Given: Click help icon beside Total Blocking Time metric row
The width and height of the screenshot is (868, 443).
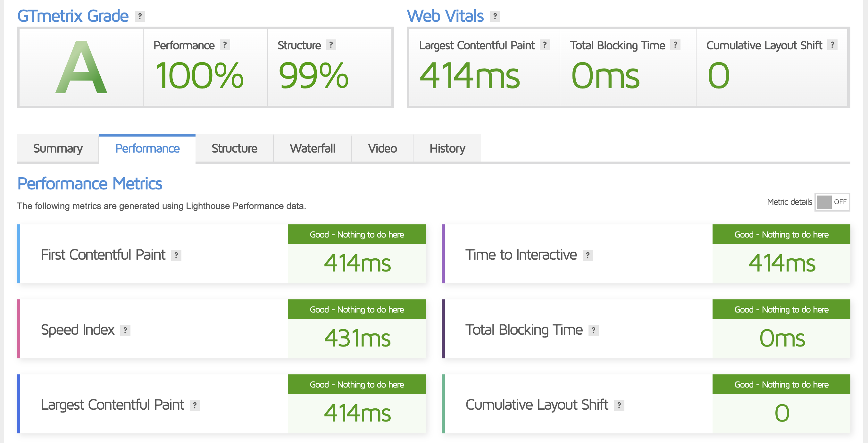Looking at the screenshot, I should pos(593,330).
